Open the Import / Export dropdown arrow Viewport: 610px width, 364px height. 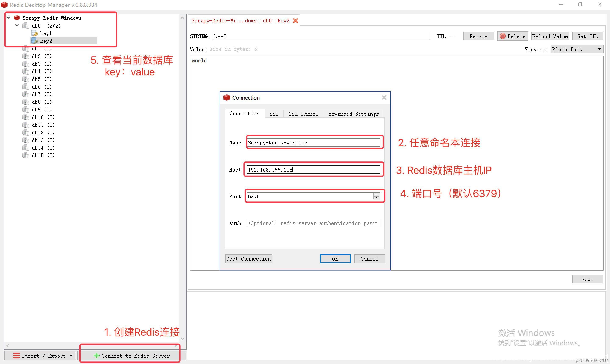point(71,355)
